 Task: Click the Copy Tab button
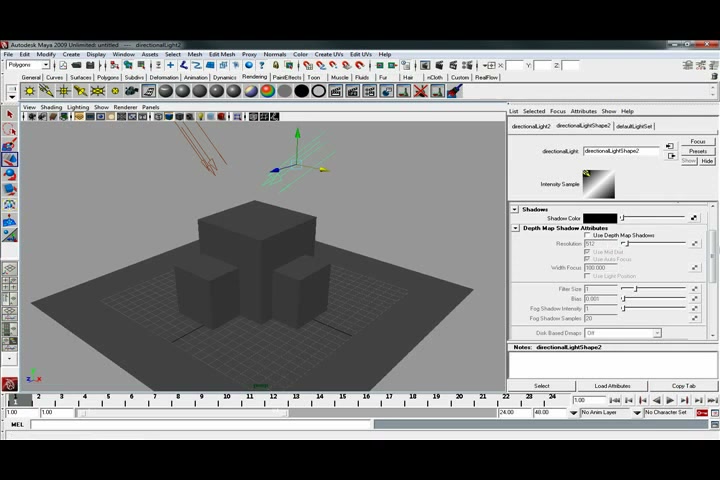(683, 386)
